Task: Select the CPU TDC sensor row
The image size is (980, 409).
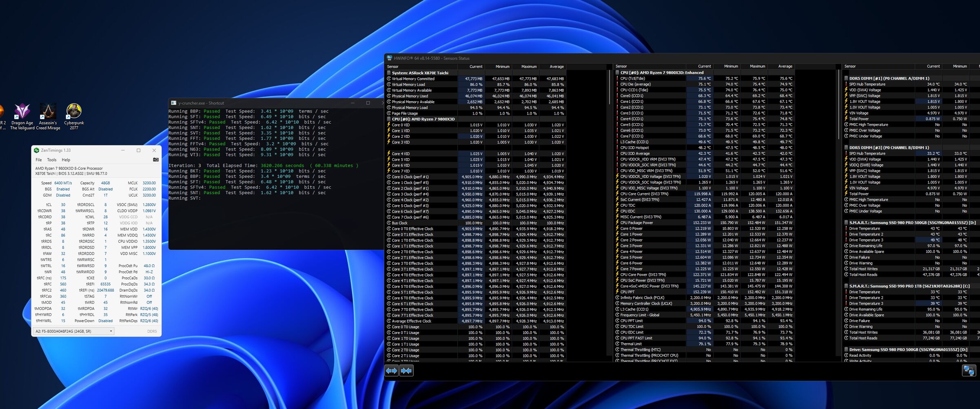Action: [x=705, y=205]
